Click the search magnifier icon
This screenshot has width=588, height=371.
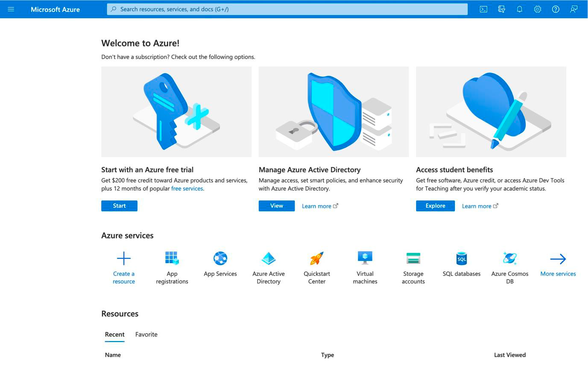coord(114,9)
